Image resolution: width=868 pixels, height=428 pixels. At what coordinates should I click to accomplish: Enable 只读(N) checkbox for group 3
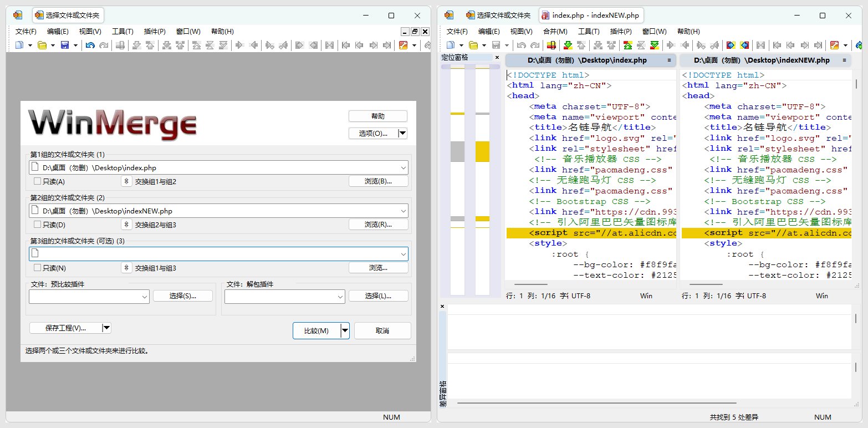(x=37, y=268)
